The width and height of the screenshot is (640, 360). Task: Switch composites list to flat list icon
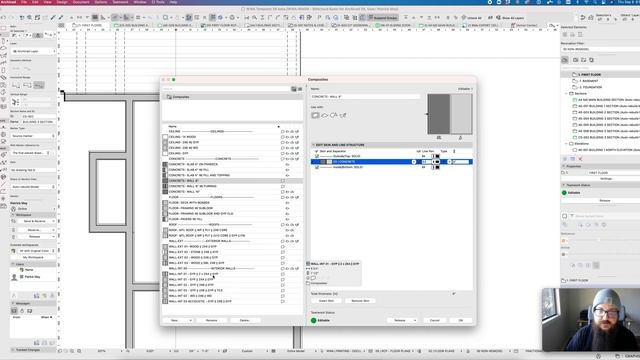pyautogui.click(x=300, y=89)
